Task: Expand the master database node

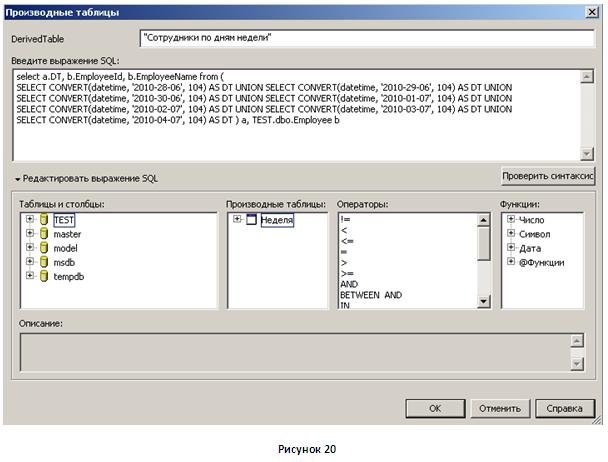Action: tap(30, 233)
